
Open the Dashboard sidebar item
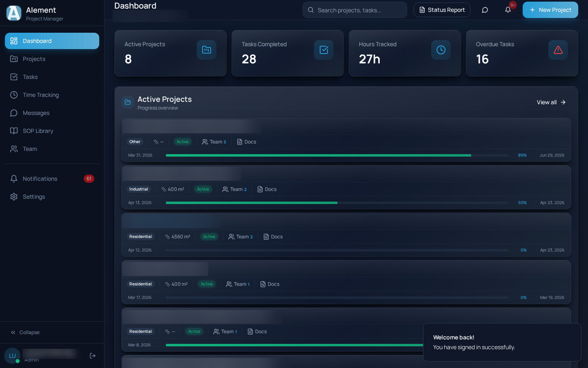click(52, 41)
